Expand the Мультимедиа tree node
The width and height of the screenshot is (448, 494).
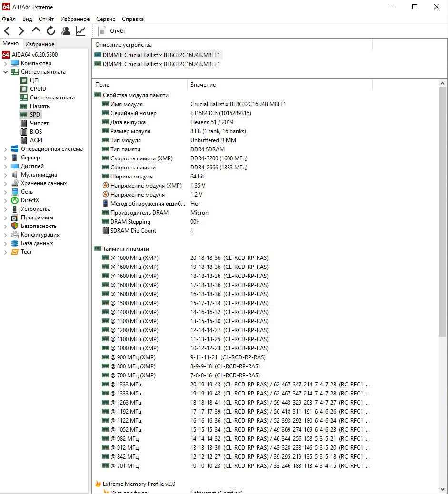click(5, 175)
